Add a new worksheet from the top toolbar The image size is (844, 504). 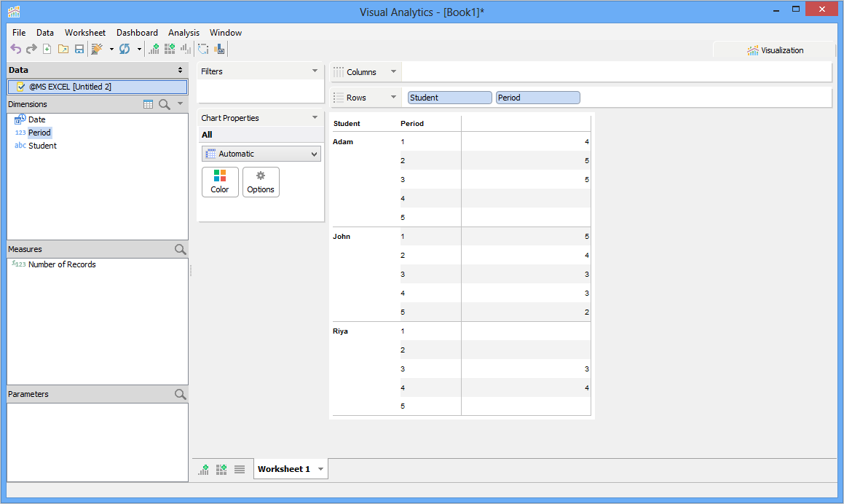[x=154, y=49]
